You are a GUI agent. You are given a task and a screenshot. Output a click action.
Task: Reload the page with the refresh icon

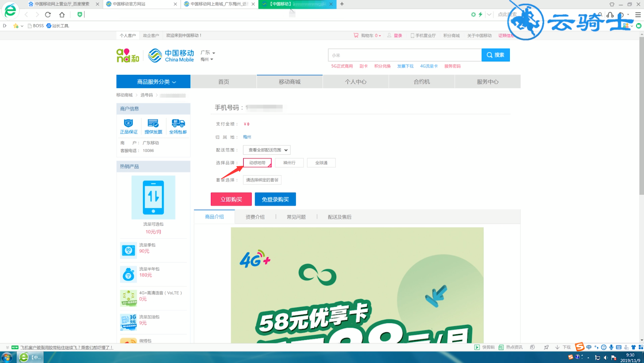point(48,14)
